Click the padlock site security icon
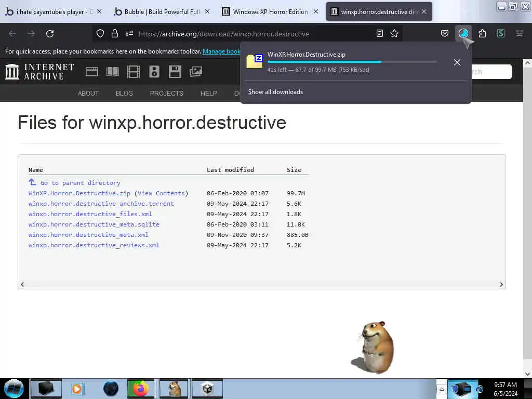532x399 pixels. [115, 33]
